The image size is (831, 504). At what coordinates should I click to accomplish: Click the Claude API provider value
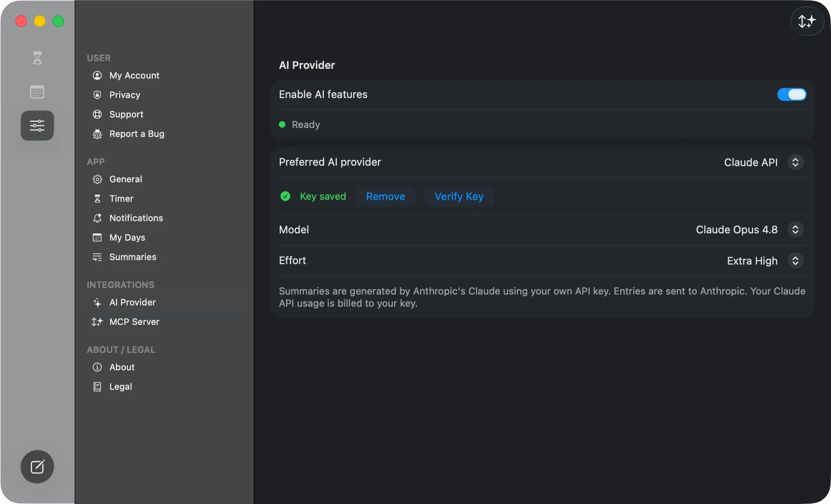(751, 162)
